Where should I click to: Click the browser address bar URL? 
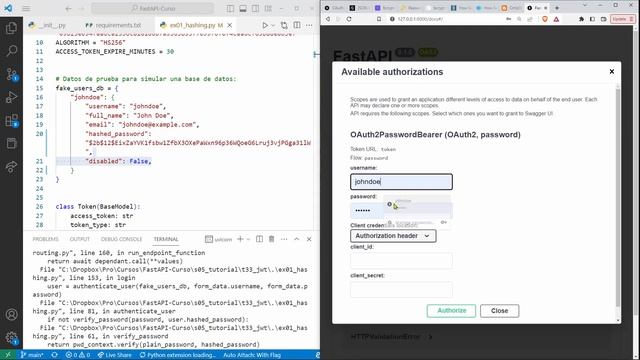coord(420,19)
